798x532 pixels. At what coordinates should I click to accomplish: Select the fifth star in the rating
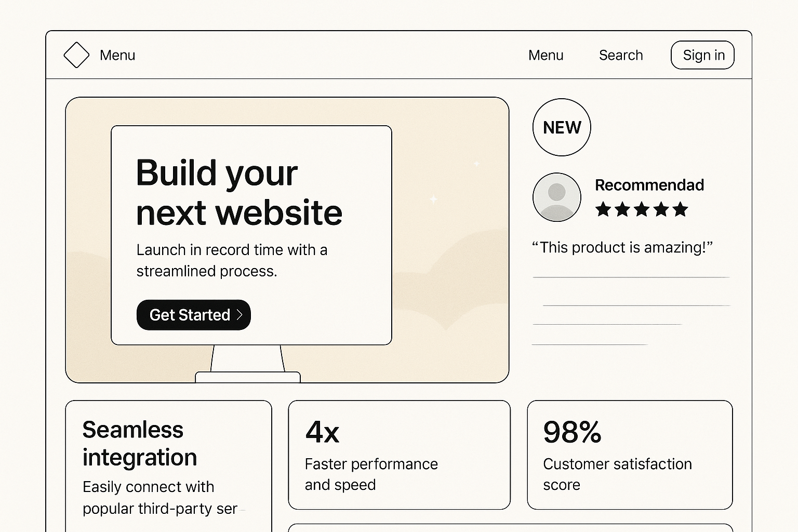point(680,209)
